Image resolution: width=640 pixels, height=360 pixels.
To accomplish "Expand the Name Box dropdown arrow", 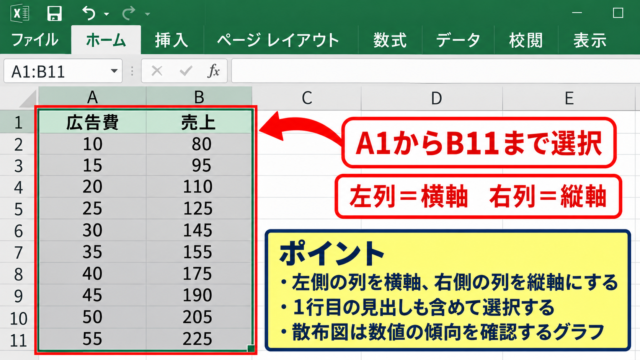I will 114,71.
